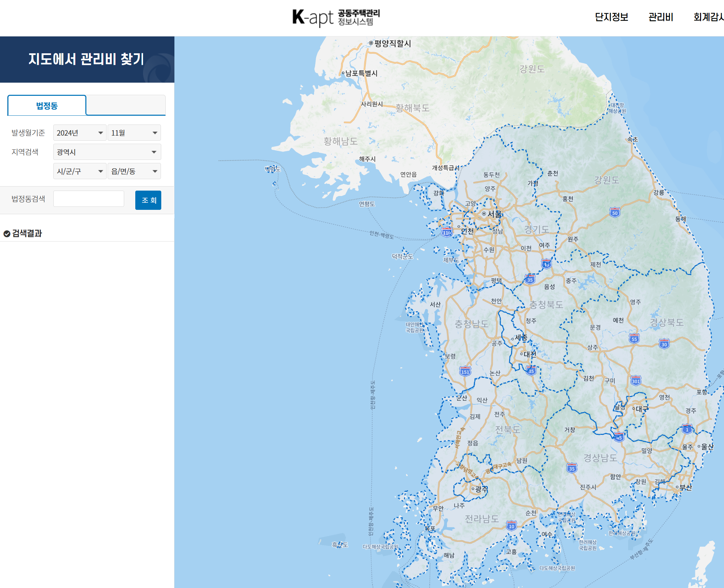Click the 법정동검색 text input field
Screen dimensions: 724x588
tap(89, 199)
